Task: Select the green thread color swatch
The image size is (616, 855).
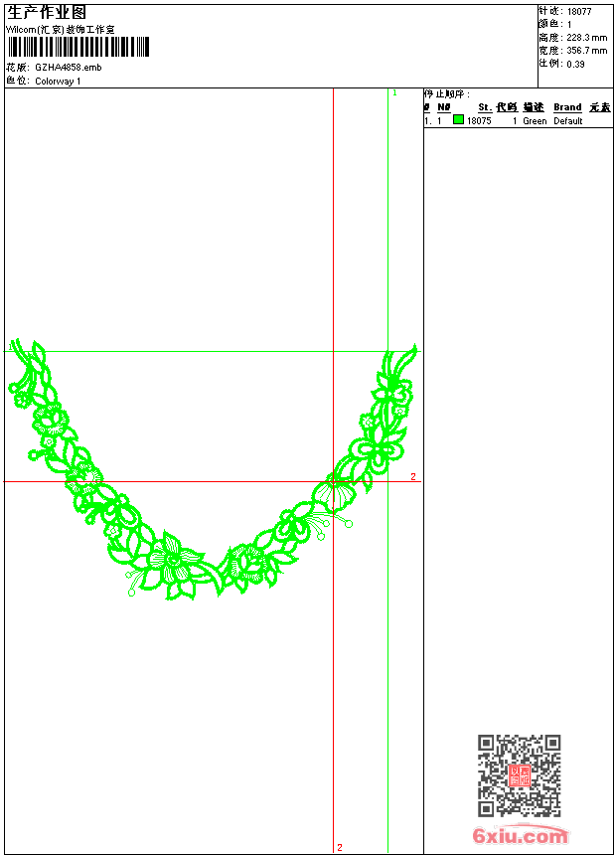Action: [x=458, y=119]
